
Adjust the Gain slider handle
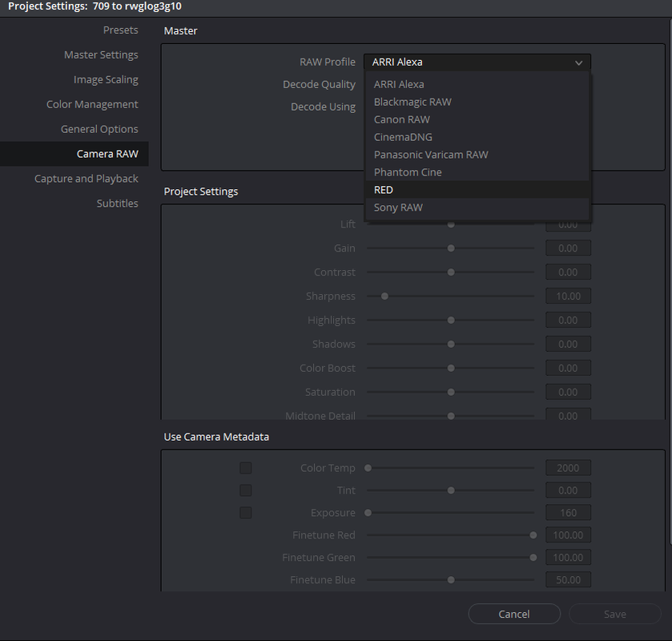tap(451, 248)
